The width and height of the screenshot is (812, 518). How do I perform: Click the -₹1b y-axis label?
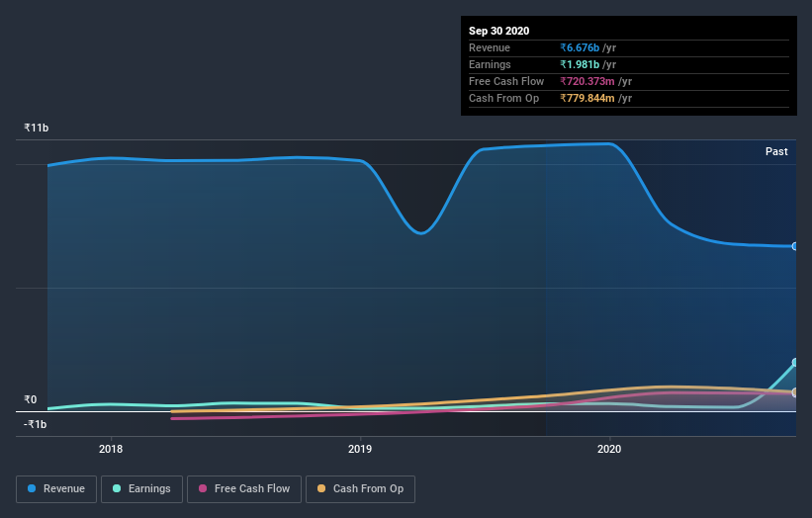(x=36, y=424)
